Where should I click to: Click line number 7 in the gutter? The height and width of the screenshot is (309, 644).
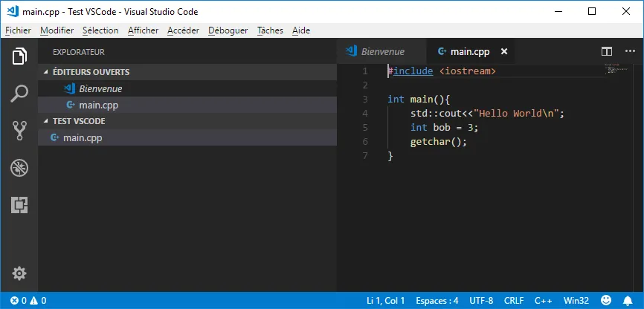pos(366,156)
